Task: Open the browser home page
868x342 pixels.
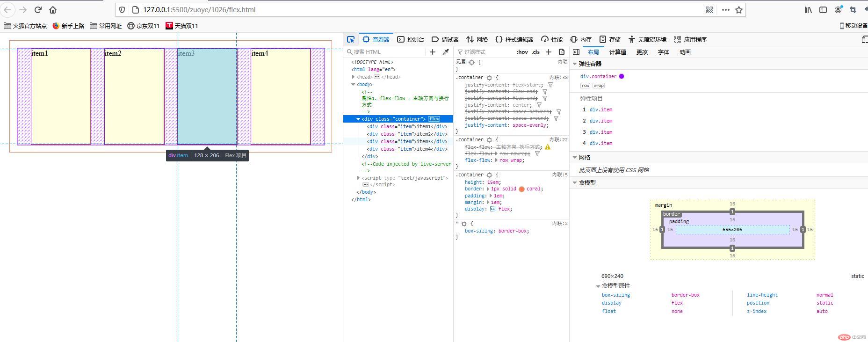Action: point(53,9)
